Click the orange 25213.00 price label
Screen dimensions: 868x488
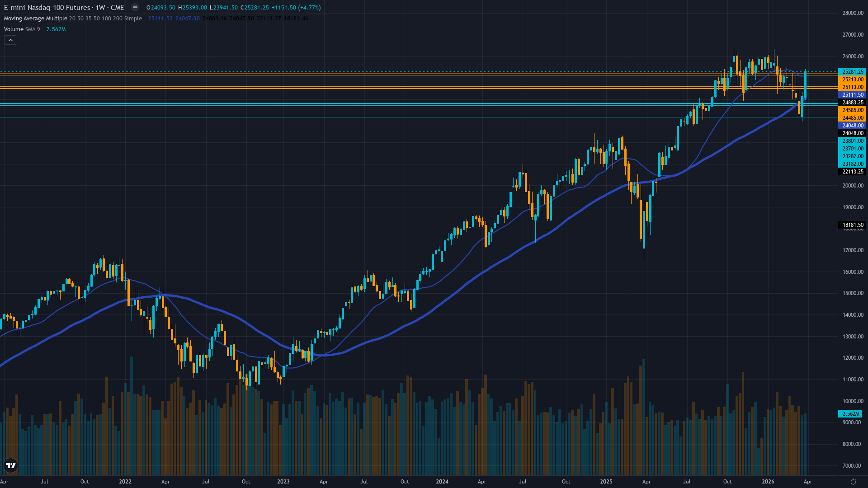(852, 80)
